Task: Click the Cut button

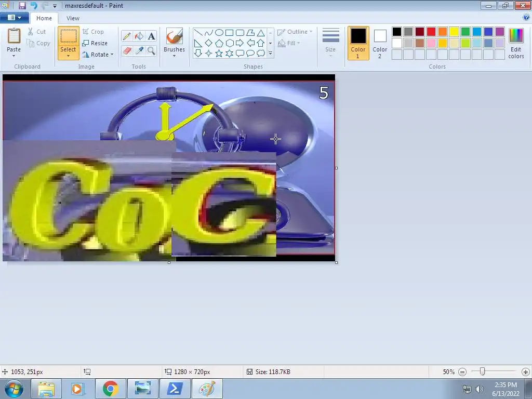Action: click(x=37, y=32)
